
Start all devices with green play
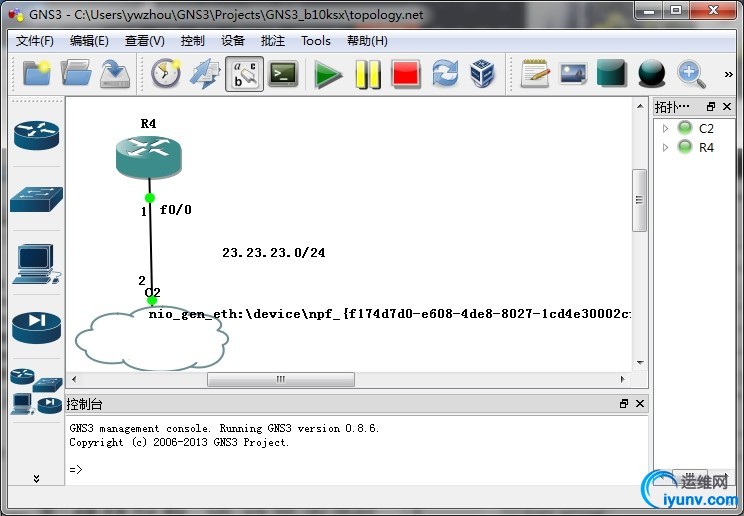327,75
